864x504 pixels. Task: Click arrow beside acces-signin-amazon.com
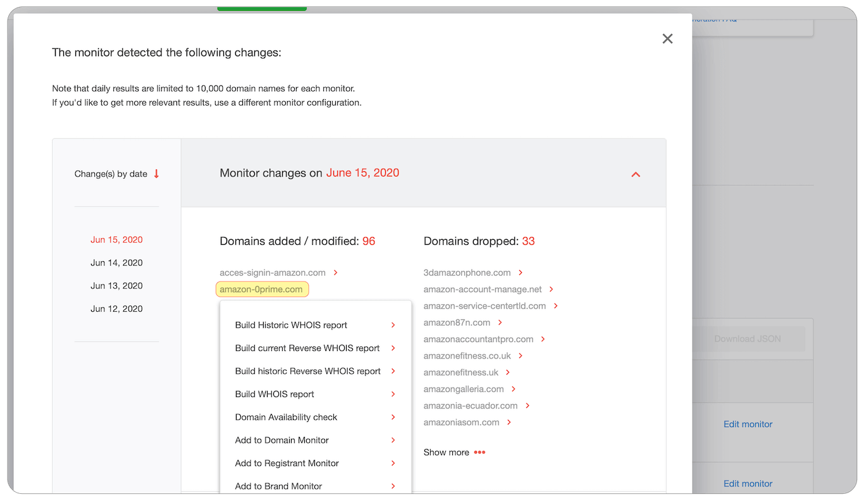[x=335, y=273]
